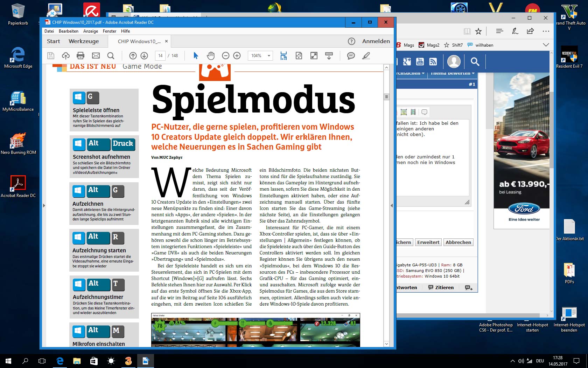The width and height of the screenshot is (588, 368).
Task: Click the Abbrechen button in forum
Action: (x=458, y=242)
